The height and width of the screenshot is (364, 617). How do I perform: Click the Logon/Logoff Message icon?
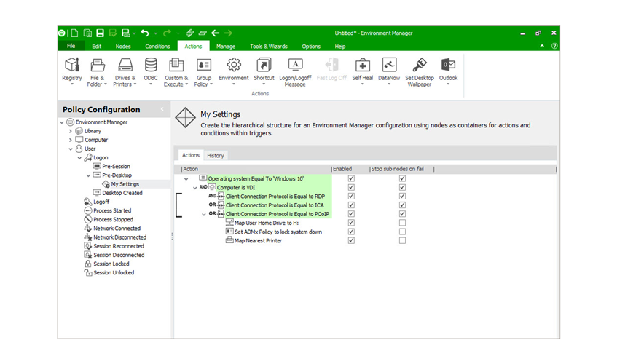[x=295, y=67]
